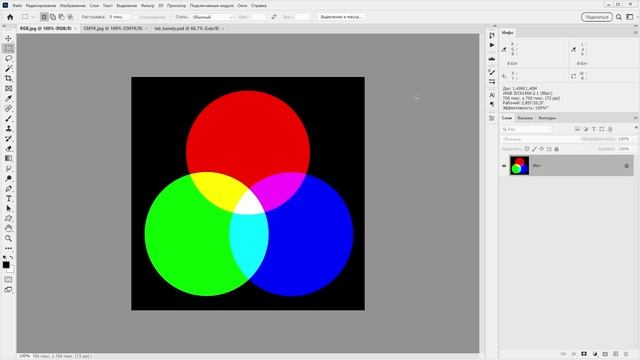
Task: Open the Histogram panel icon
Action: pyautogui.click(x=492, y=59)
